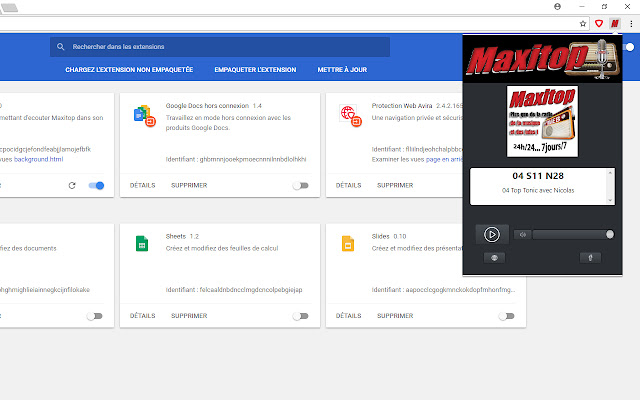Toggle developer mode switch
The width and height of the screenshot is (640, 400).
point(629,47)
